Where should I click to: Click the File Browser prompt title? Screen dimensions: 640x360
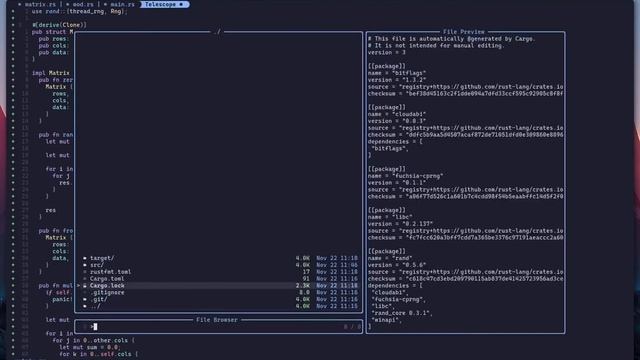[216, 320]
